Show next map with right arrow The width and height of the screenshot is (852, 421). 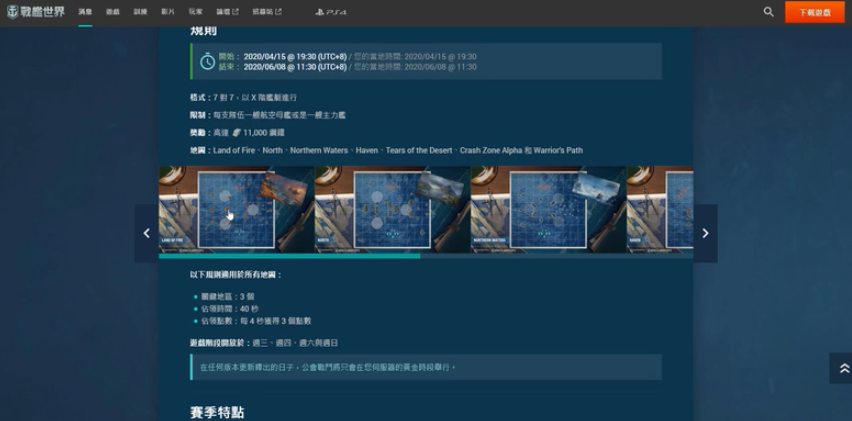[x=705, y=233]
